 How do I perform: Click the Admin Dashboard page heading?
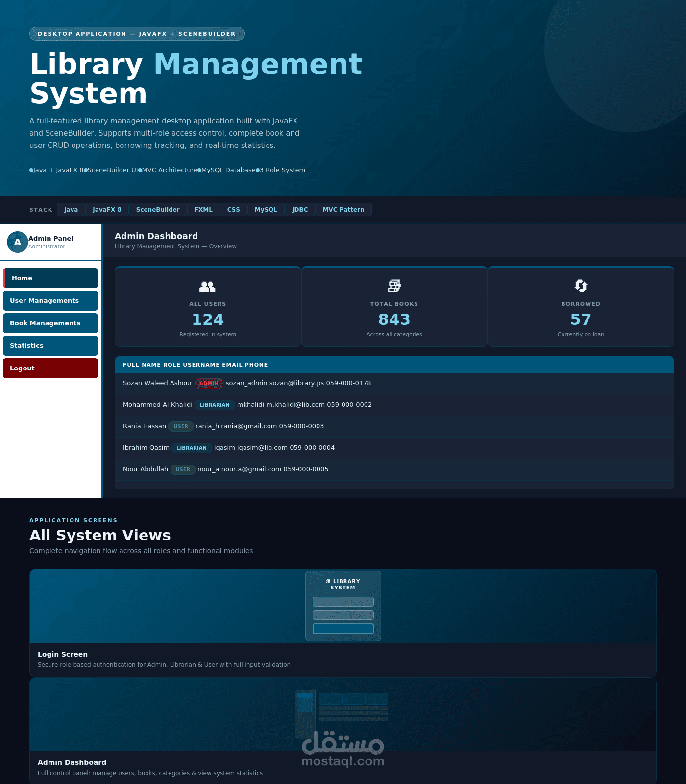156,236
